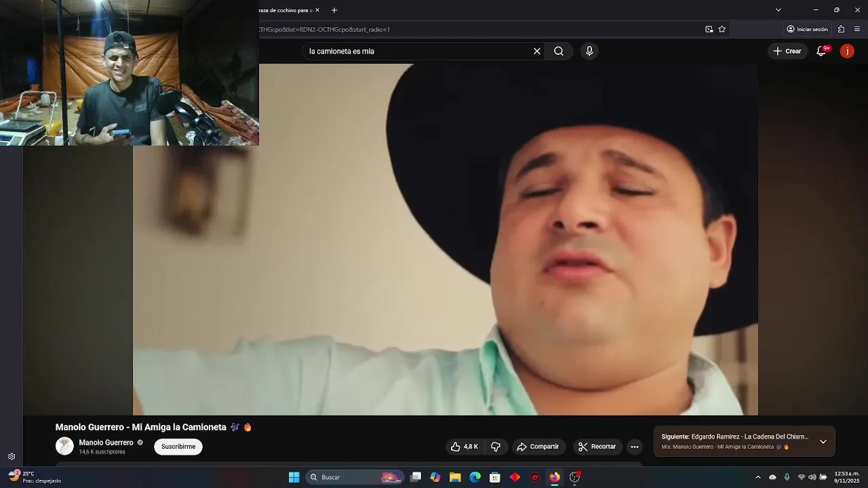Subscribe with Suscribirme button
868x488 pixels.
[x=178, y=447]
